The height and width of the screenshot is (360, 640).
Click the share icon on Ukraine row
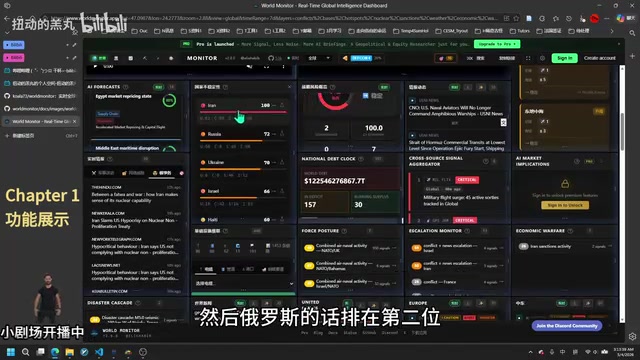282,162
